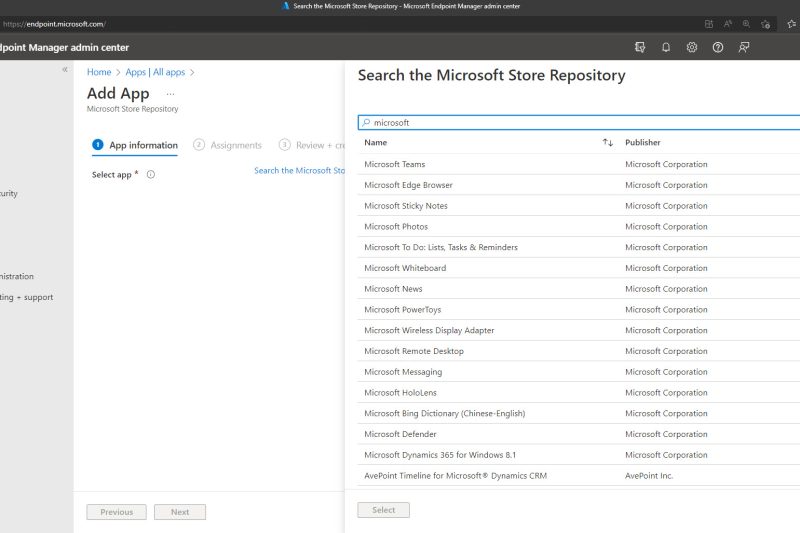
Task: Select Microsoft Dynamics 365 for Windows 8.1
Action: (x=579, y=454)
